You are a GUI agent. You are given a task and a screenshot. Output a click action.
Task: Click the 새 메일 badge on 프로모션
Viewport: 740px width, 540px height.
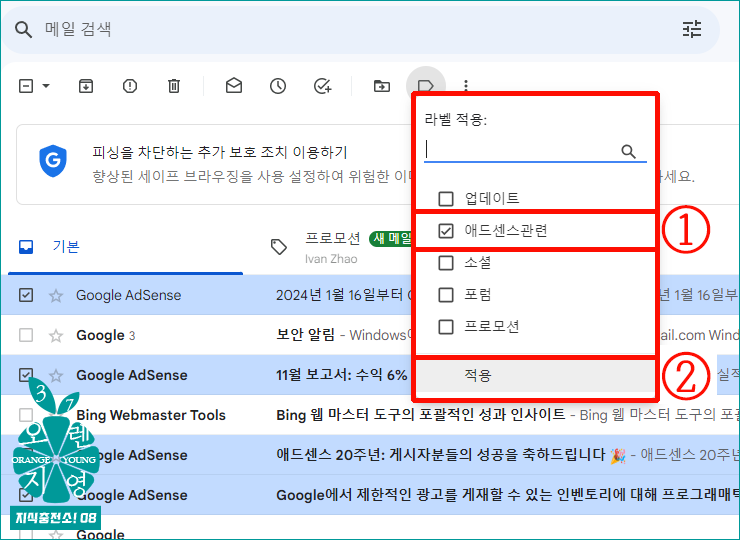[392, 238]
